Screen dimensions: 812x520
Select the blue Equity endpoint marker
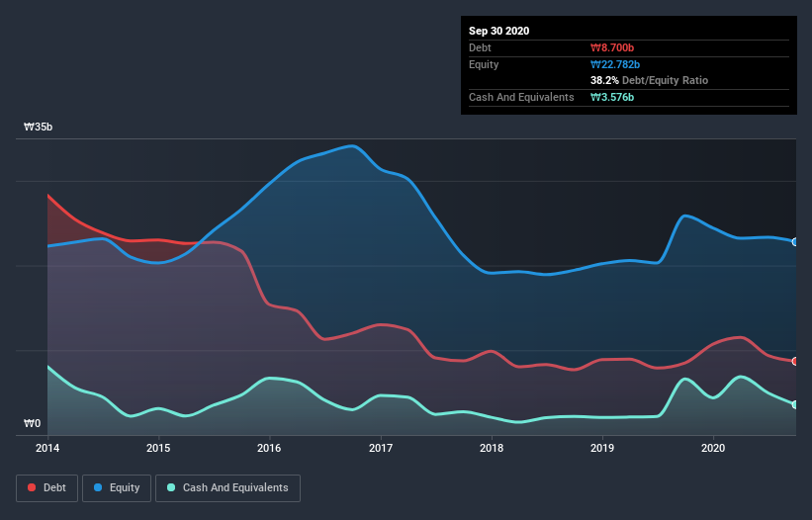(795, 241)
